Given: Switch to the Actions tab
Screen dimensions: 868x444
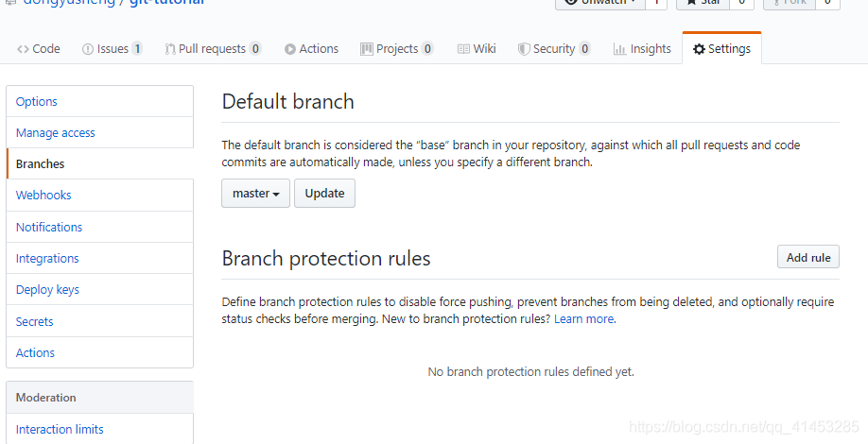Looking at the screenshot, I should point(311,49).
